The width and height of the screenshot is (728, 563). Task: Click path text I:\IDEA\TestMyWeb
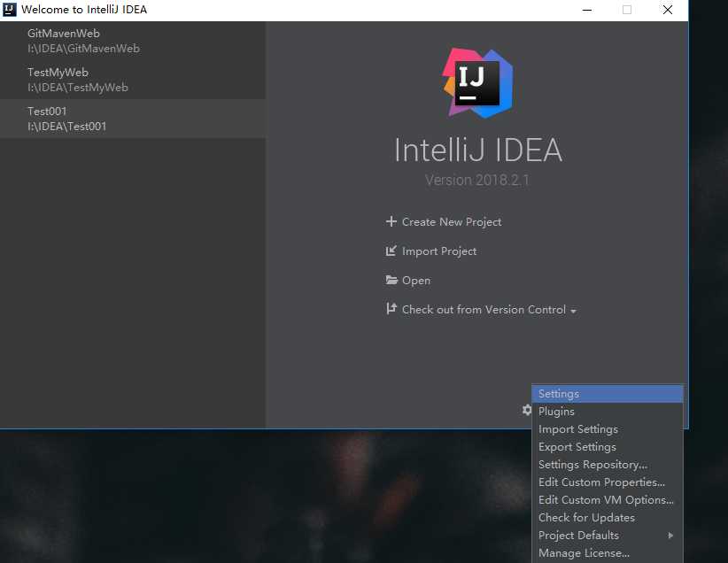[x=78, y=88]
